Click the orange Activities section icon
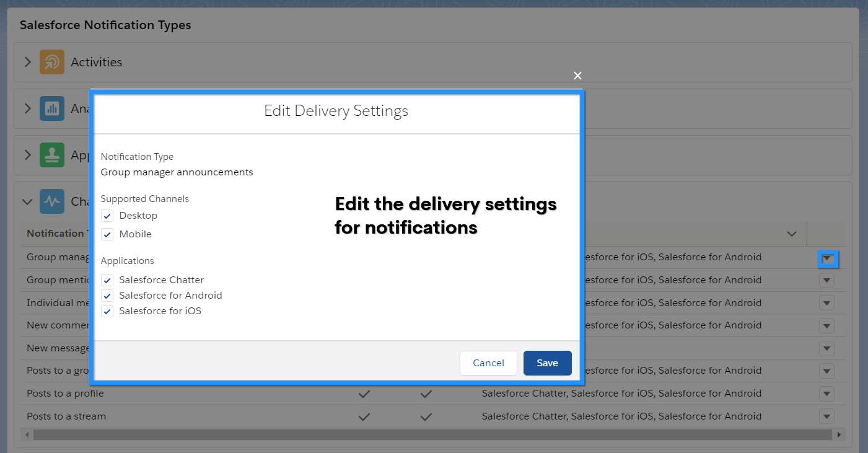Image resolution: width=868 pixels, height=453 pixels. [x=52, y=62]
